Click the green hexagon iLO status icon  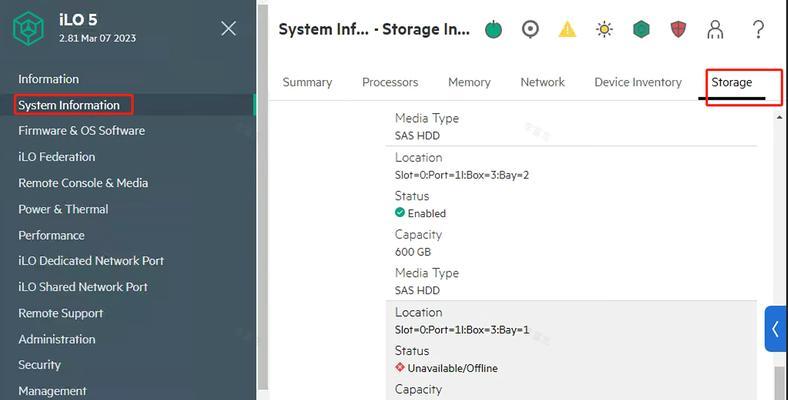coord(641,29)
